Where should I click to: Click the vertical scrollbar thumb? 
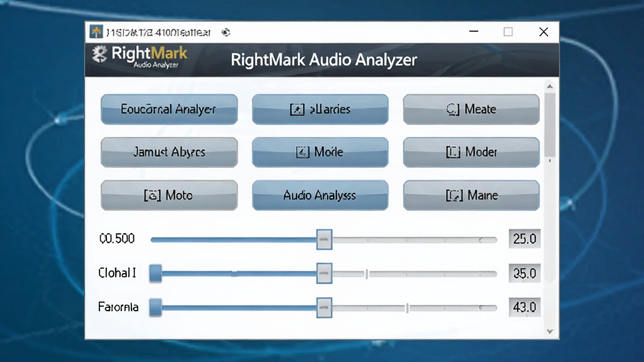(x=550, y=125)
